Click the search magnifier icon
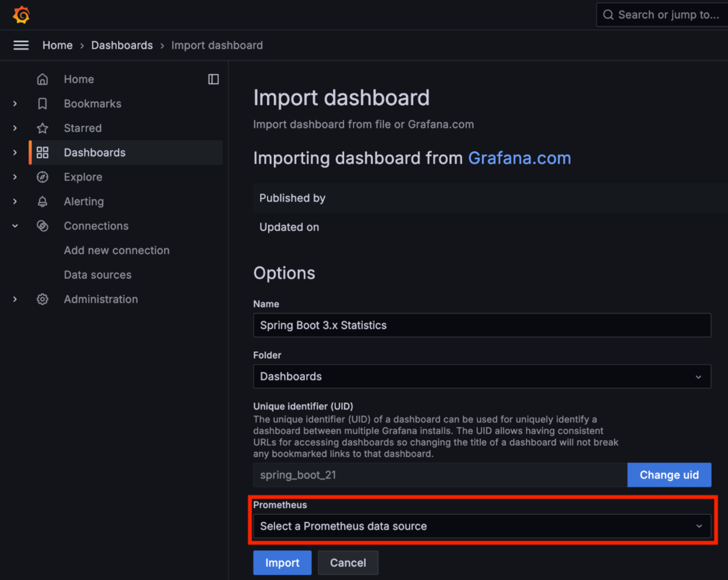 608,15
